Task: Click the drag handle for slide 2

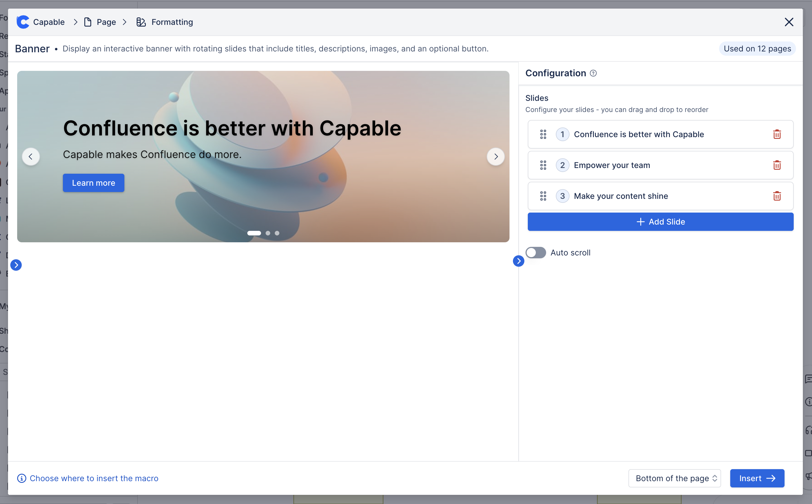Action: click(543, 165)
